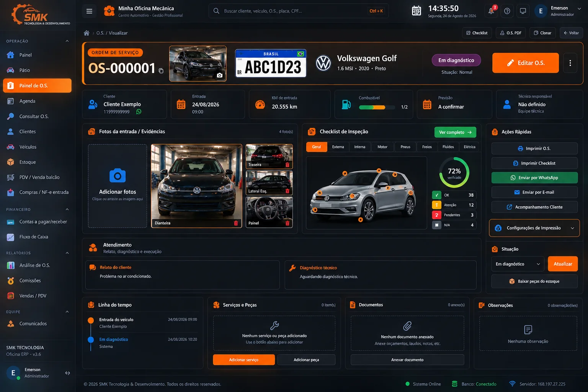Image resolution: width=588 pixels, height=392 pixels.
Task: Click the O.S. PDF button
Action: coord(511,33)
